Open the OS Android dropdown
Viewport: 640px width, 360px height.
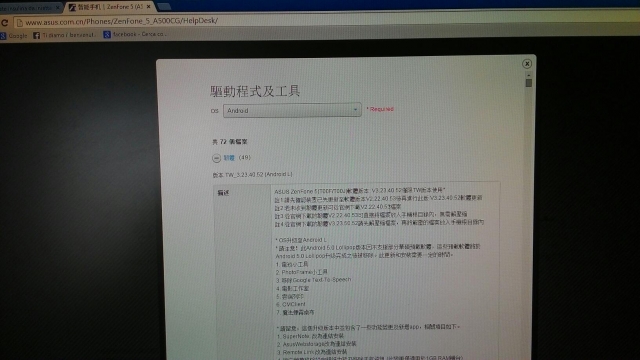(x=292, y=110)
